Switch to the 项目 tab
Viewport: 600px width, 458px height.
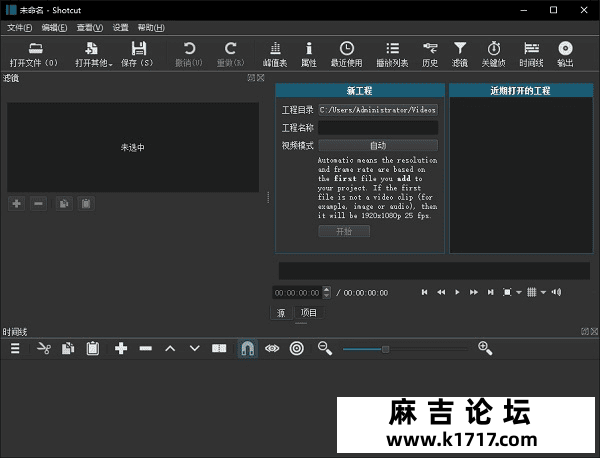tap(309, 313)
